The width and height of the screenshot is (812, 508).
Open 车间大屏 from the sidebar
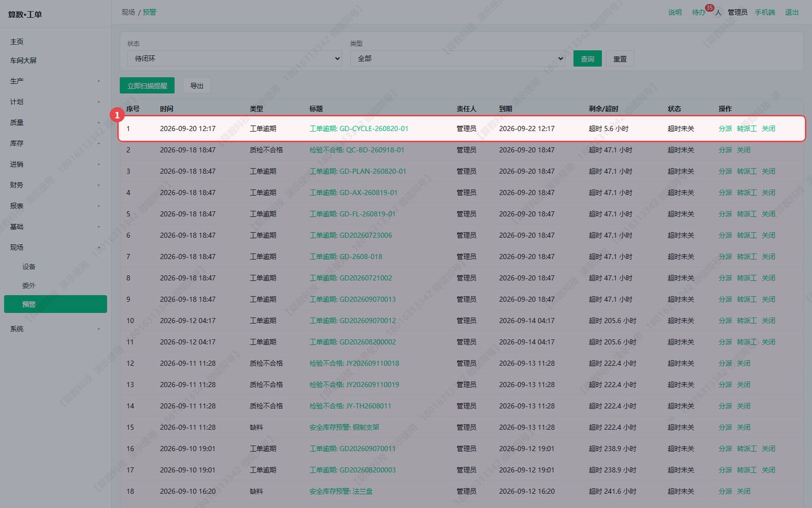point(55,61)
